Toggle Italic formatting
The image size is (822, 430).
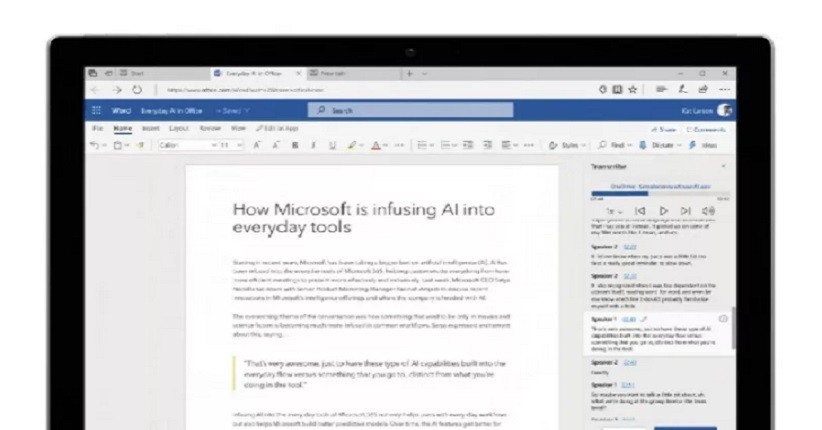click(x=313, y=145)
